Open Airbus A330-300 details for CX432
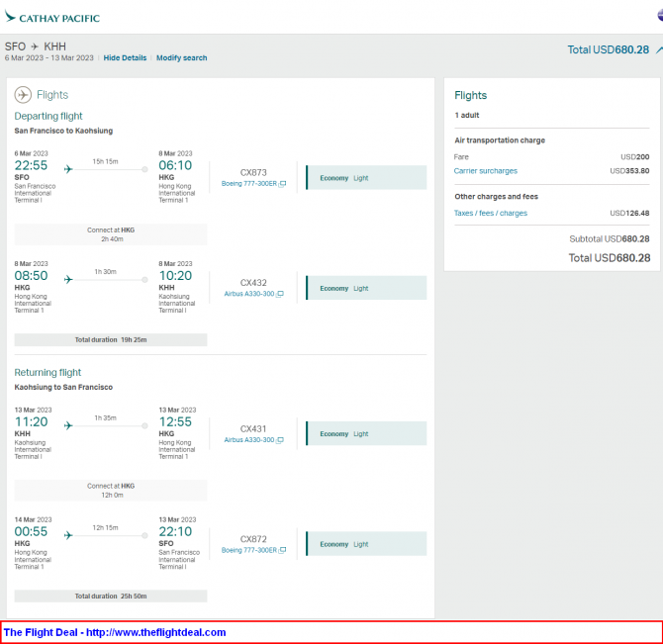This screenshot has height=644, width=663. (x=249, y=294)
